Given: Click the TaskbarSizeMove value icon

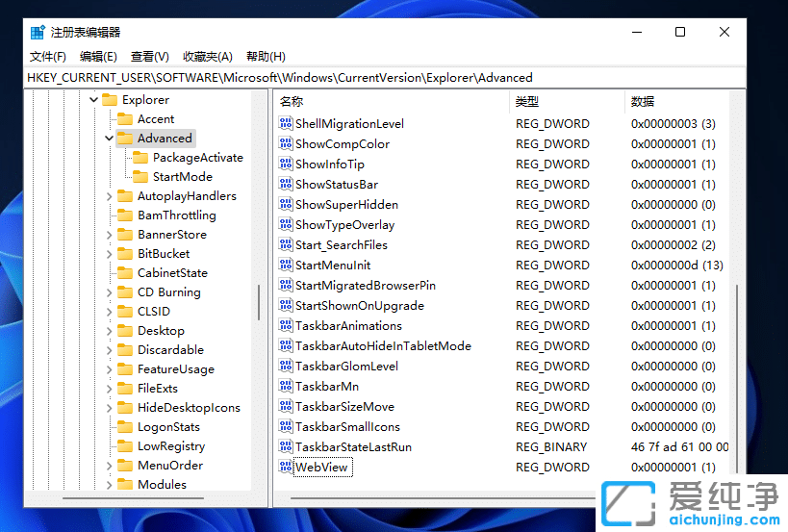Looking at the screenshot, I should pyautogui.click(x=286, y=406).
